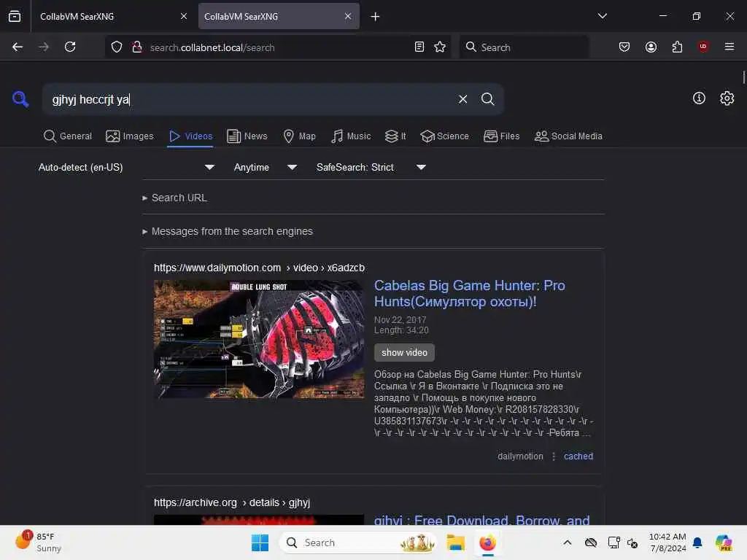Click the Firefox toolbar Search box

[523, 47]
